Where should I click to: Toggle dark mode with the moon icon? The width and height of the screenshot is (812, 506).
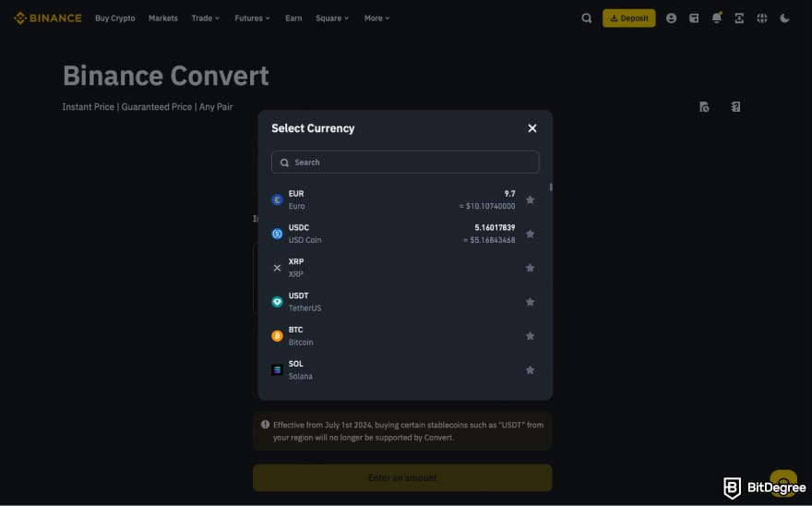(x=785, y=18)
